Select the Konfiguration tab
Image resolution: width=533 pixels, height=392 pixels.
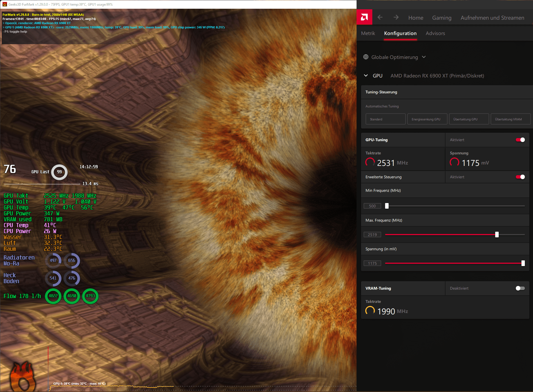point(400,33)
